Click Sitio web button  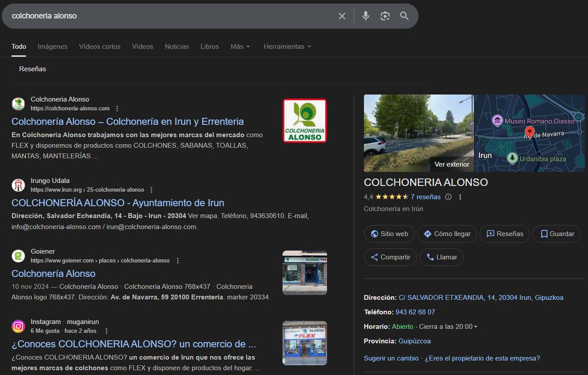389,234
